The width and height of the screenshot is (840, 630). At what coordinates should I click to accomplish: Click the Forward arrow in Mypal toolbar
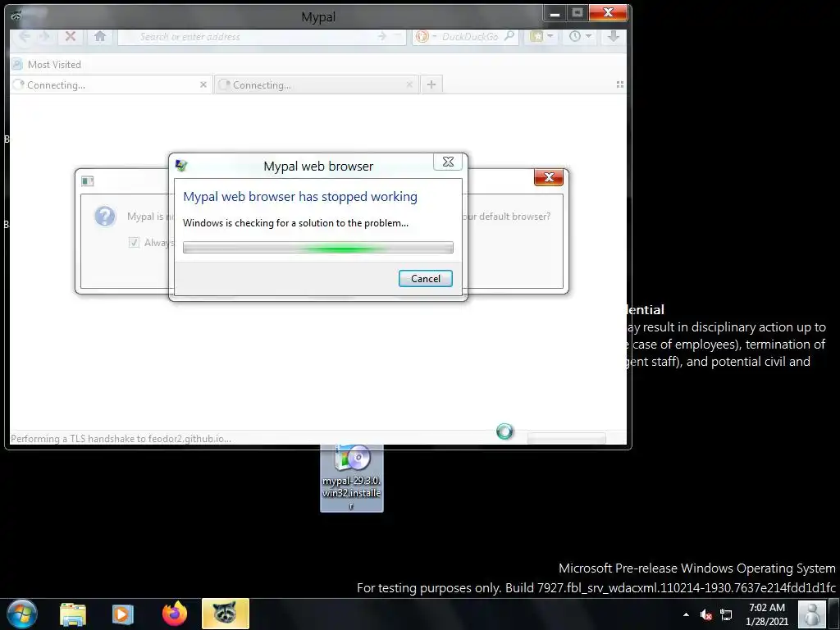(x=45, y=36)
